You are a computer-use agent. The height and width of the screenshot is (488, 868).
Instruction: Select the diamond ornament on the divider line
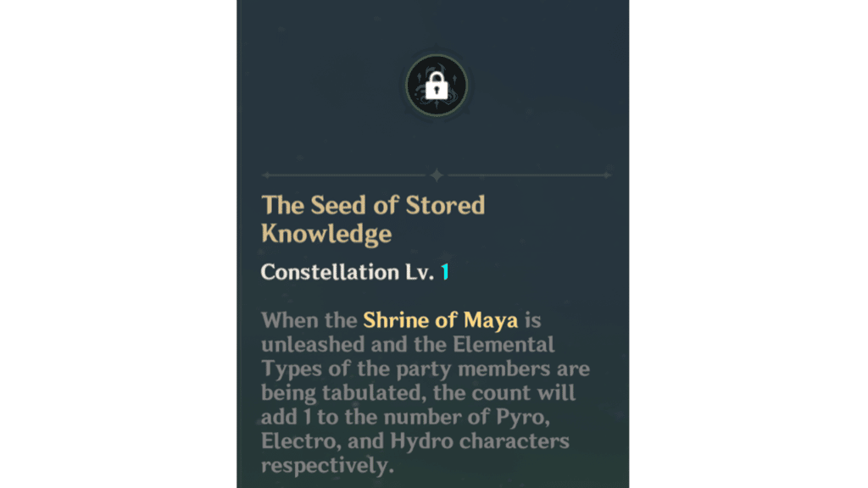437,175
